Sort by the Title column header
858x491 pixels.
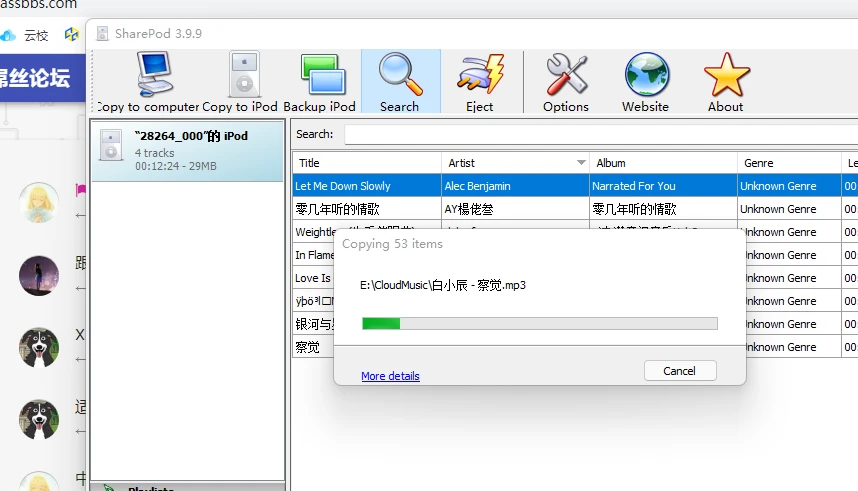pos(367,163)
